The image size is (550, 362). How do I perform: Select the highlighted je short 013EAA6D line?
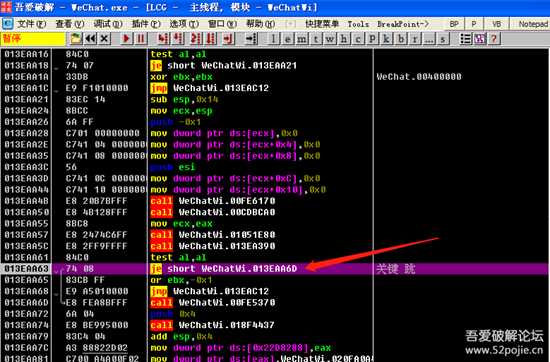click(x=274, y=269)
